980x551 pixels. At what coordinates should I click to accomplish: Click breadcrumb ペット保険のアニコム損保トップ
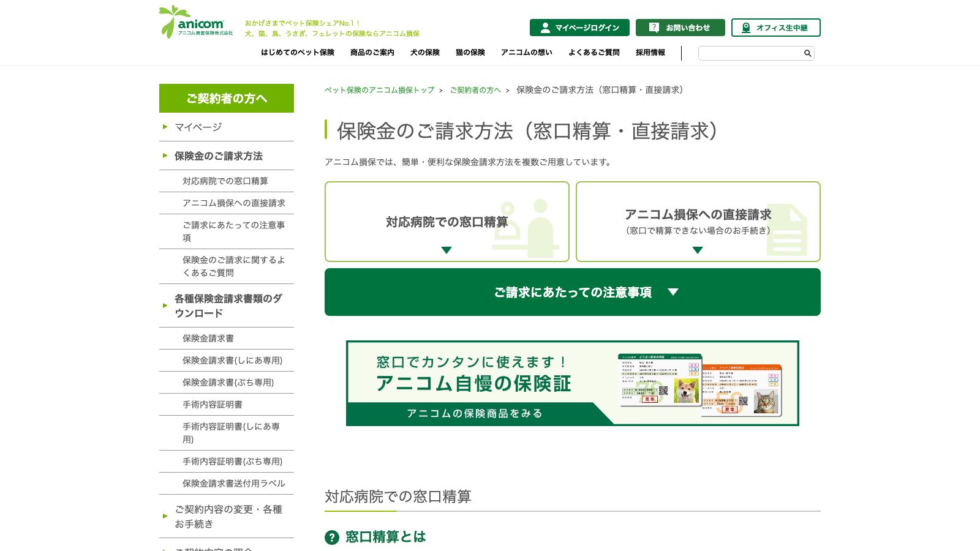tap(380, 90)
